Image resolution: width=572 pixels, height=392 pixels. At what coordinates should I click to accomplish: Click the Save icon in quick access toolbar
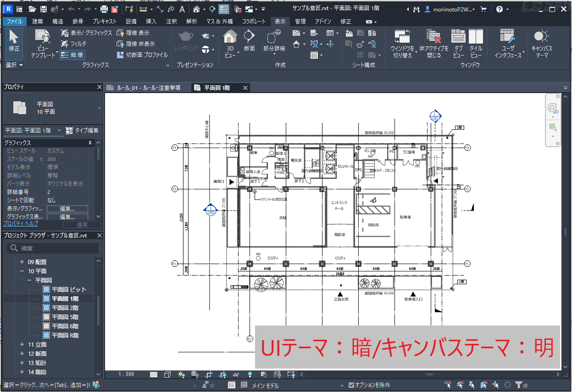(x=44, y=9)
